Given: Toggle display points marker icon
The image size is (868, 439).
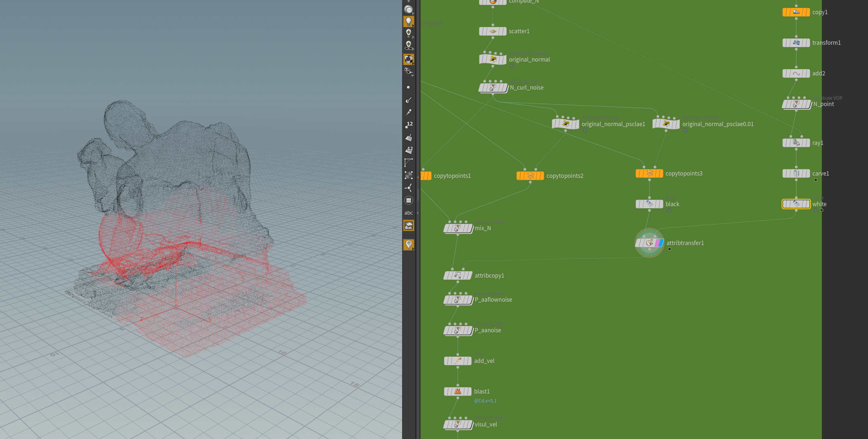Looking at the screenshot, I should [x=408, y=87].
